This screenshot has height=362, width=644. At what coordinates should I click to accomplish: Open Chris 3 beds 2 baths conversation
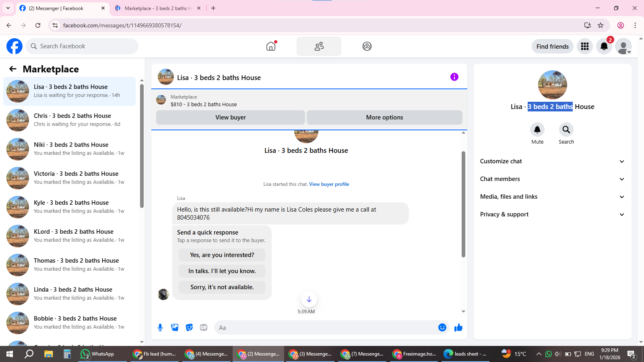pos(69,120)
